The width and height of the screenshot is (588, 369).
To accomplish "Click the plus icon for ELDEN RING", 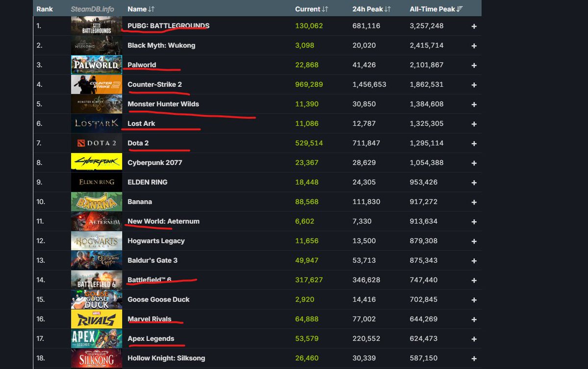I will click(474, 183).
